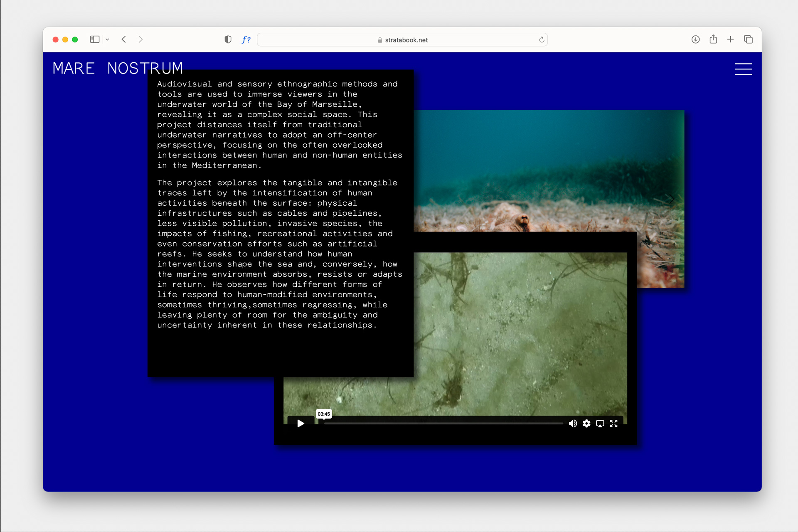
Task: Click the AirPlay icon on video
Action: tap(600, 424)
